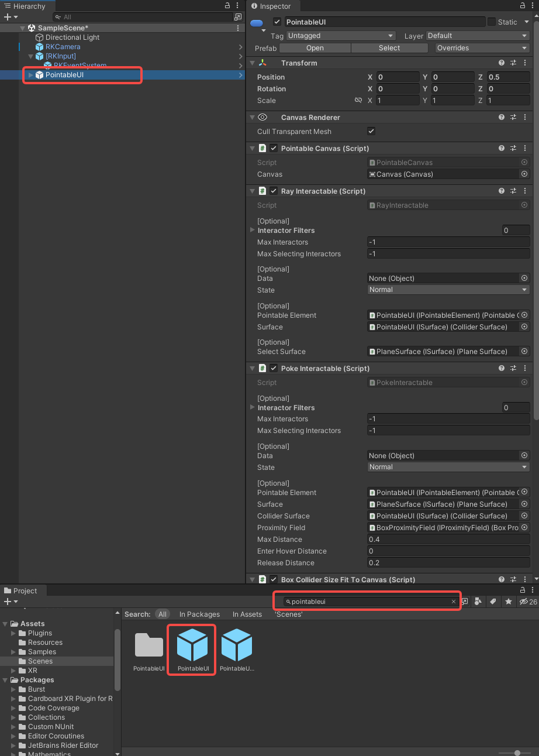The width and height of the screenshot is (539, 756).
Task: Disable the Poke Interactable script checkbox
Action: coord(274,369)
